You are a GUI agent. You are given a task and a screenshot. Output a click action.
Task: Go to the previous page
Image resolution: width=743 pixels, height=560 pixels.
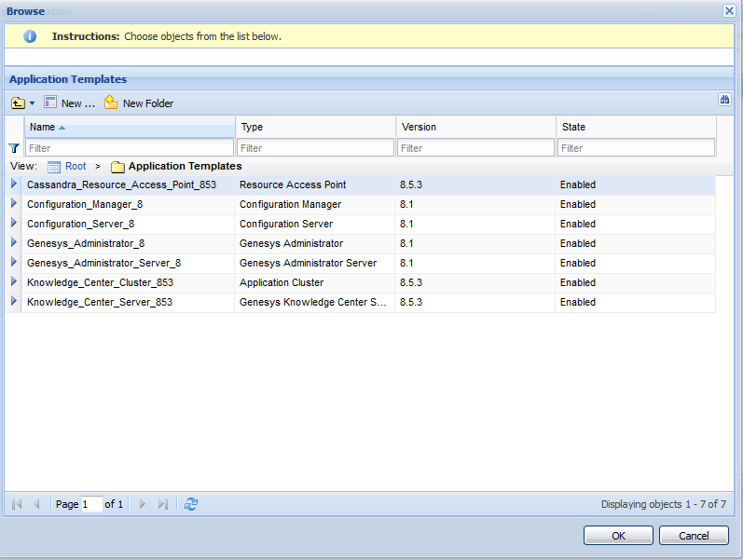(x=36, y=503)
